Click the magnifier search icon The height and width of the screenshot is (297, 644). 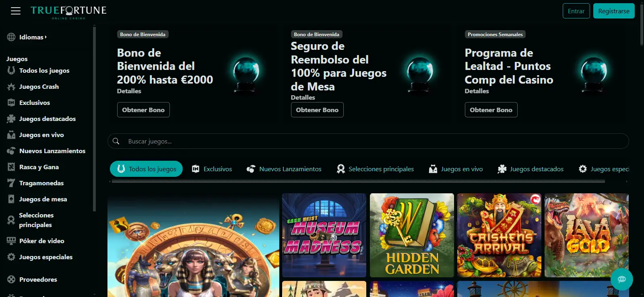116,141
